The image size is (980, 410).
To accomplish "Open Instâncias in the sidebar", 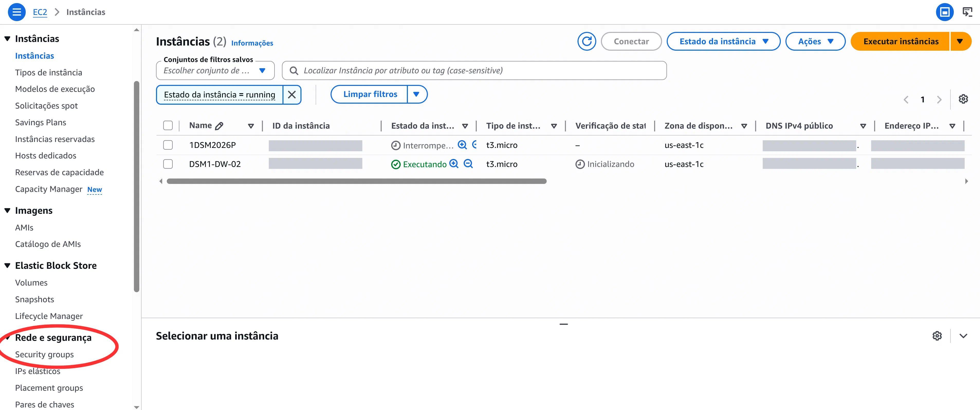I will (x=35, y=56).
